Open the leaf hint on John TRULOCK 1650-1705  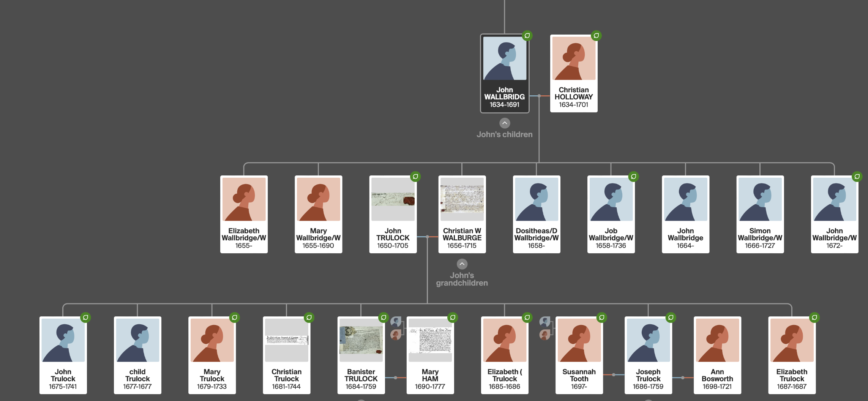[415, 177]
